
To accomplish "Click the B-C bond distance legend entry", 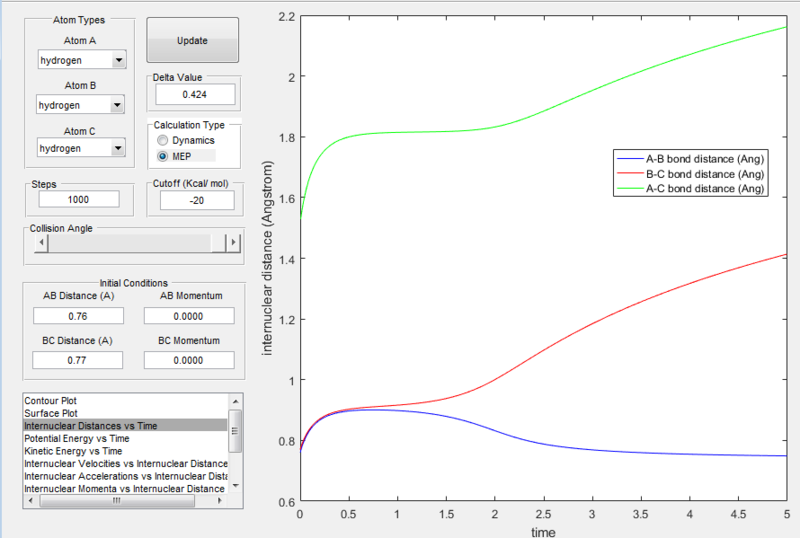I will coord(690,174).
